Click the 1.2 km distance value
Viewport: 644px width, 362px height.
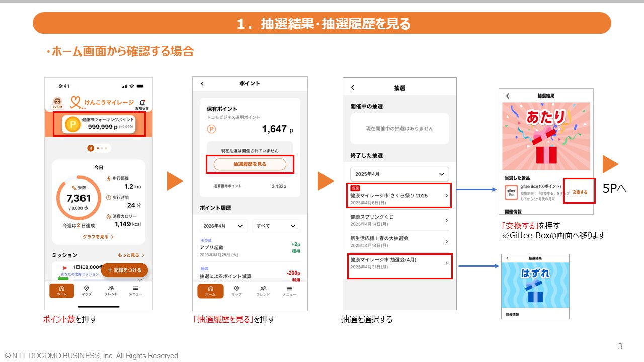point(133,186)
